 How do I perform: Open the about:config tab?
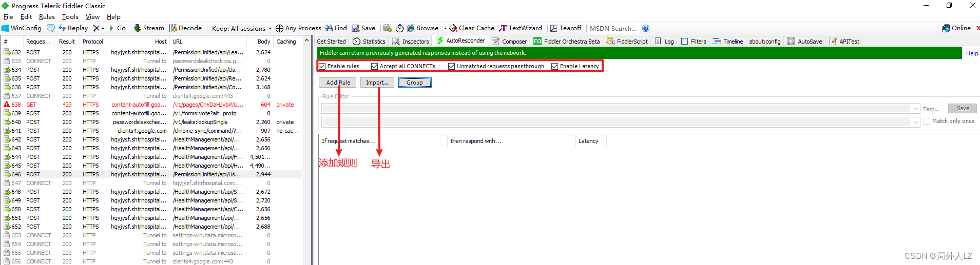[x=764, y=42]
